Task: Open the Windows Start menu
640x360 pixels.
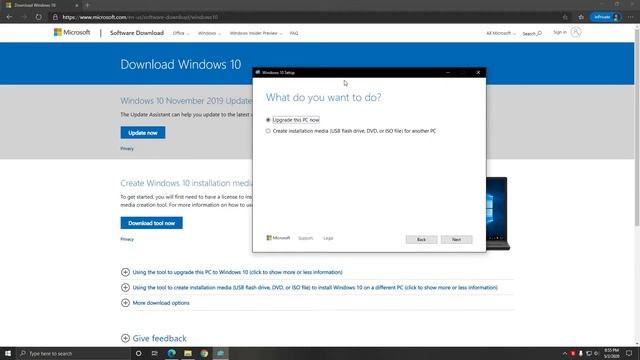Action: 8,353
